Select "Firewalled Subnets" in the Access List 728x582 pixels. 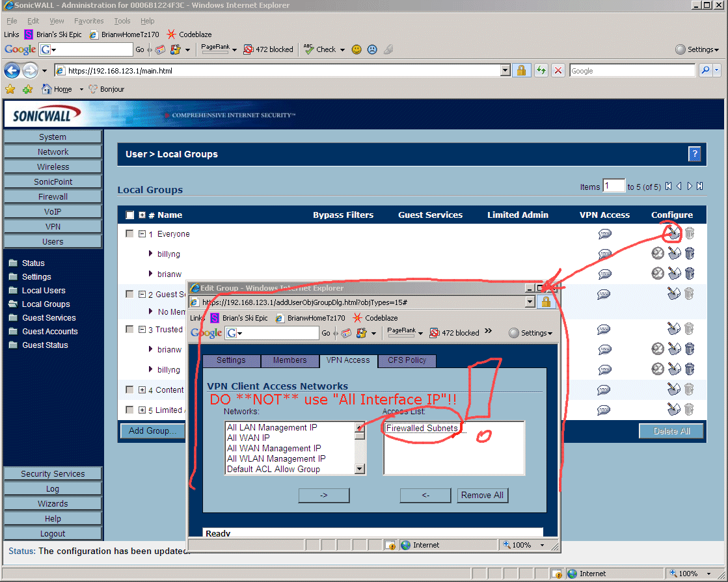(x=422, y=429)
